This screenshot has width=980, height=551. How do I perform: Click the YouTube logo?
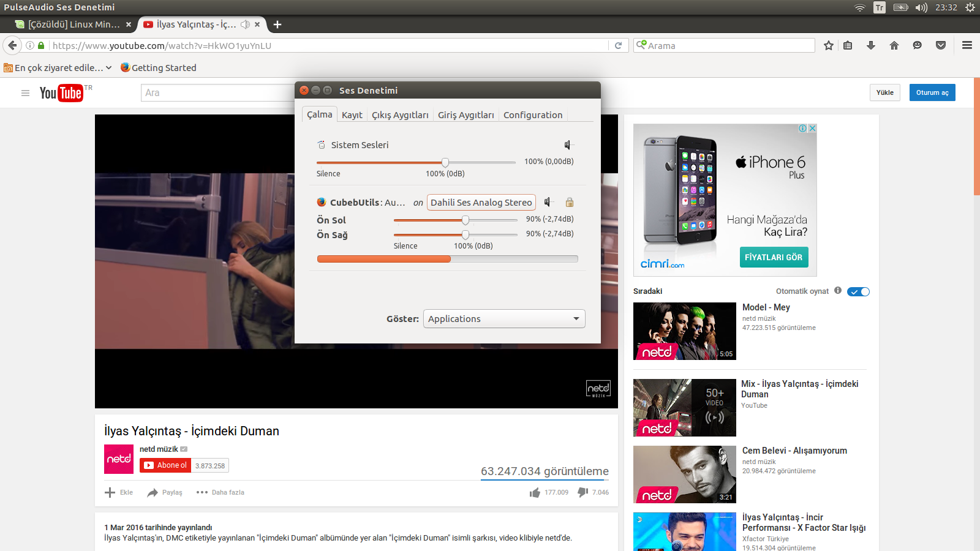click(x=61, y=93)
